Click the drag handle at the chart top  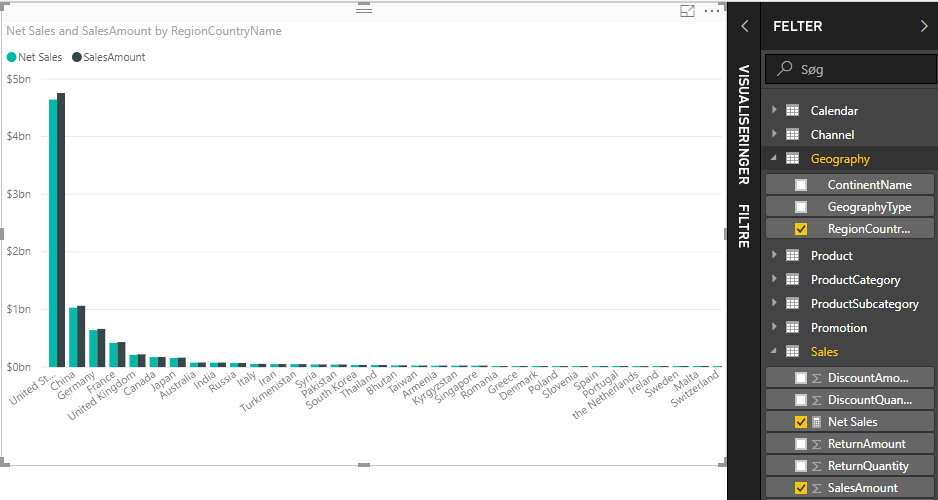364,9
